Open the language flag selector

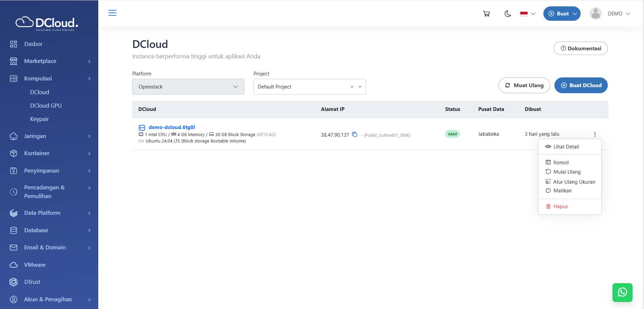click(x=528, y=14)
